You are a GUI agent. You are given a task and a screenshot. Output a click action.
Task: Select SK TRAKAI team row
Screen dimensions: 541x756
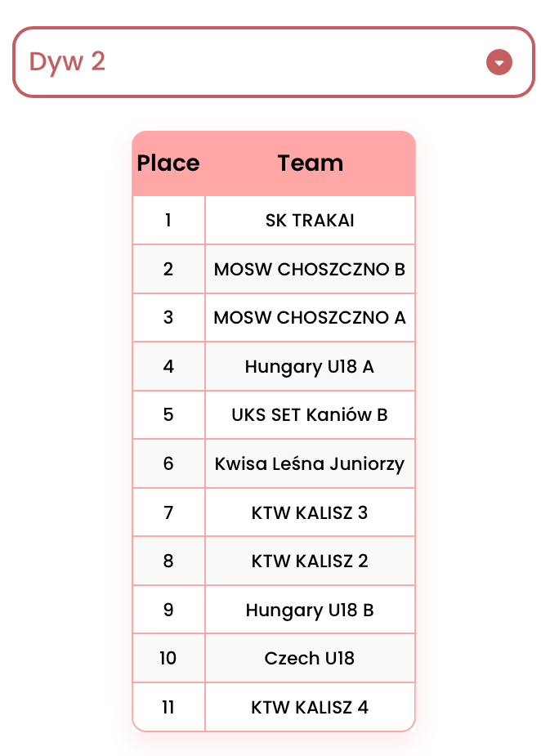[274, 221]
